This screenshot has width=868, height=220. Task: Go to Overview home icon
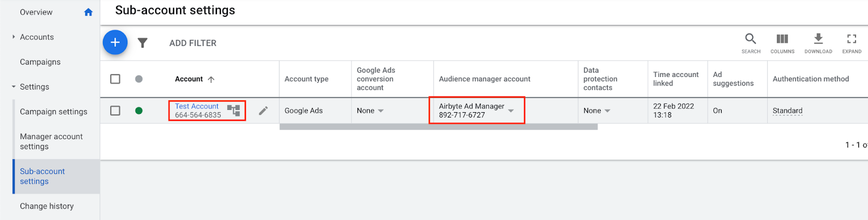88,12
